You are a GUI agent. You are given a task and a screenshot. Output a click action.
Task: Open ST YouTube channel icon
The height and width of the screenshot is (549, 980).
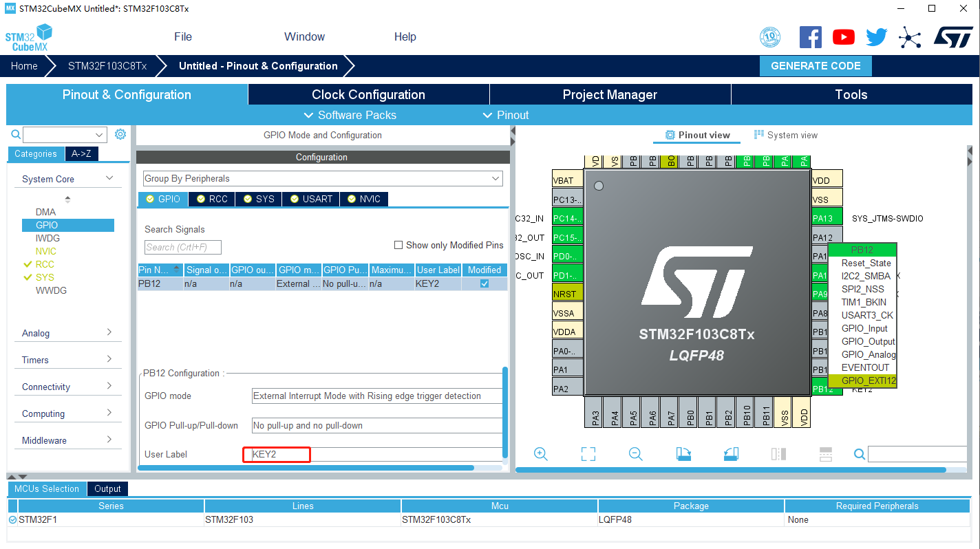click(844, 37)
